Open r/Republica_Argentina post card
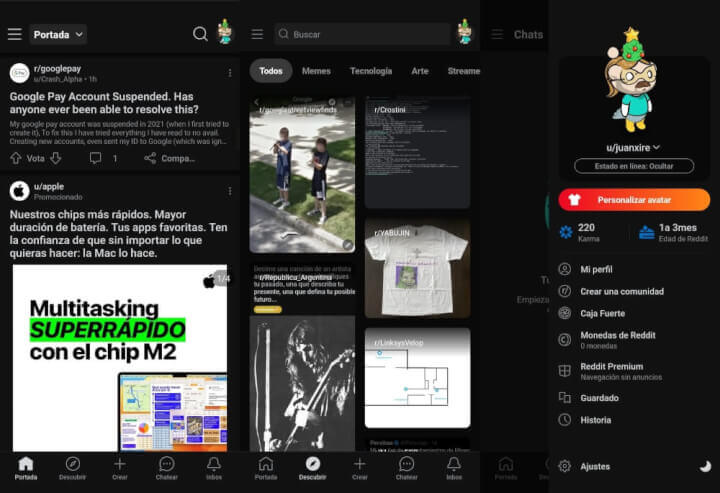The height and width of the screenshot is (493, 720). [x=303, y=288]
